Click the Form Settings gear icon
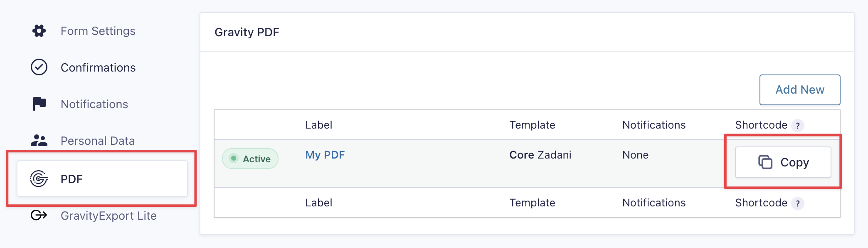The height and width of the screenshot is (248, 868). click(x=38, y=31)
